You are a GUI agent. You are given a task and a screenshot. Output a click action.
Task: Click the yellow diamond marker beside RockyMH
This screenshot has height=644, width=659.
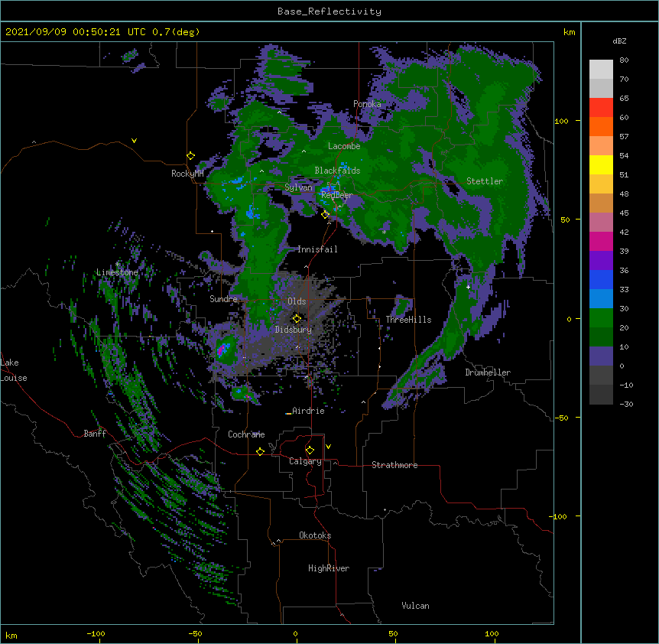(191, 156)
